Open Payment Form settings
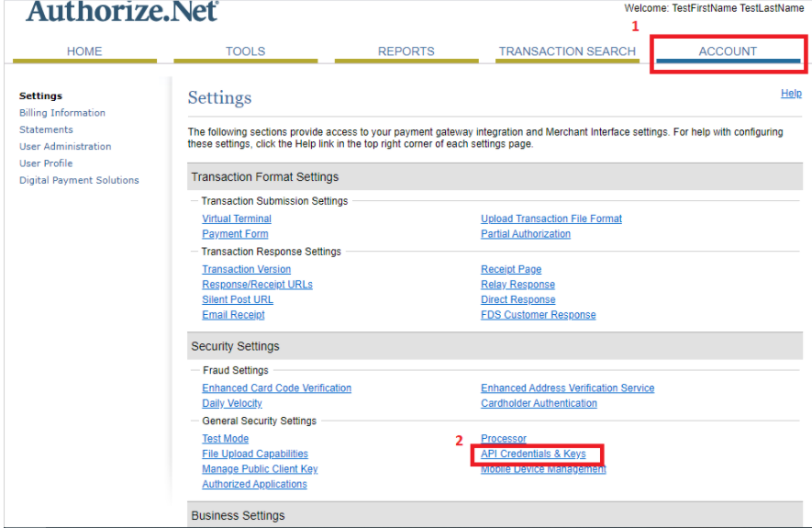 coord(235,233)
